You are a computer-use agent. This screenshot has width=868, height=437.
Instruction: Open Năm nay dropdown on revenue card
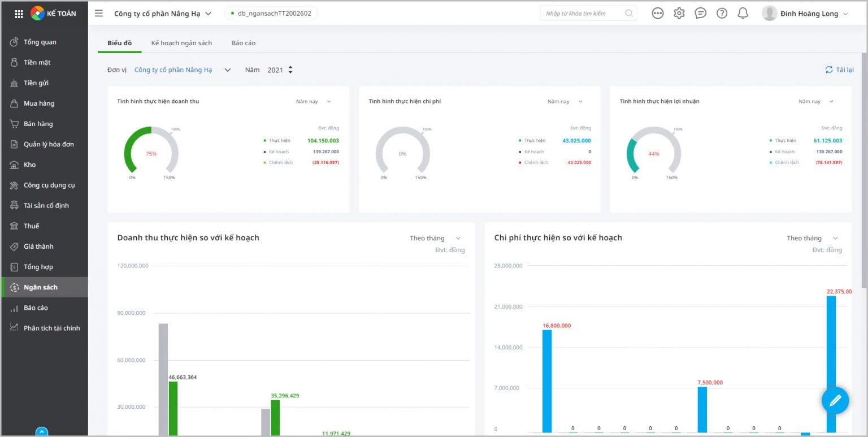(313, 102)
